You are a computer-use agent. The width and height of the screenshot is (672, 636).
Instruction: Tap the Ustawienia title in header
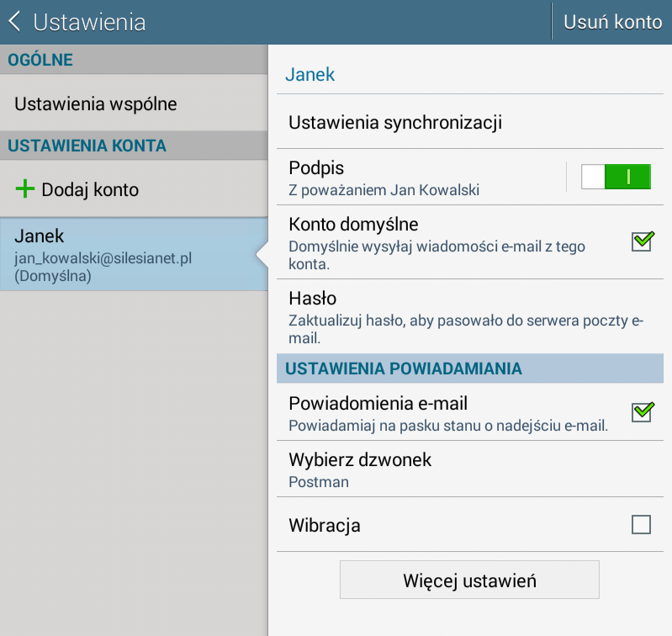[x=89, y=22]
